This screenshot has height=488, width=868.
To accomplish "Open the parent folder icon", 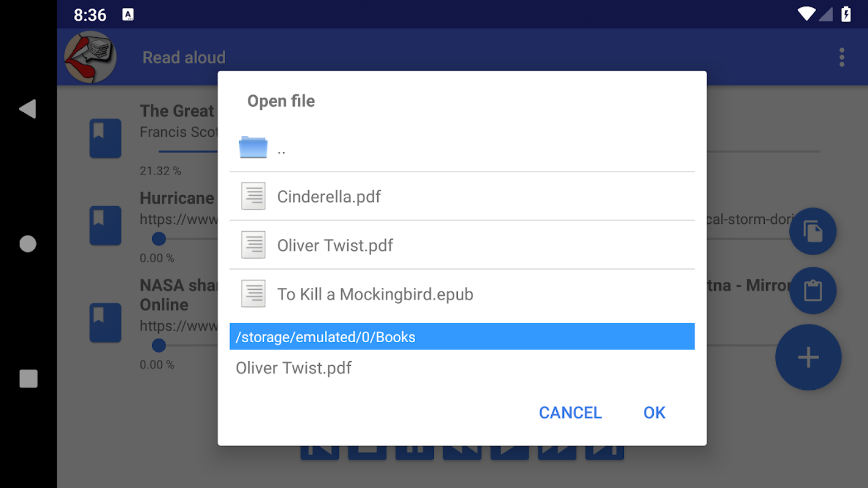I will click(253, 147).
